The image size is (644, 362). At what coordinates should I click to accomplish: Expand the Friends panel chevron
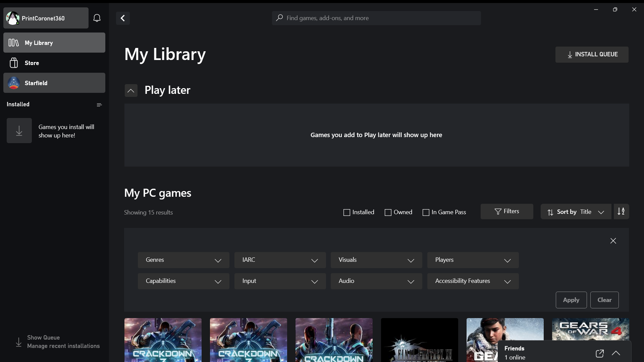click(616, 353)
